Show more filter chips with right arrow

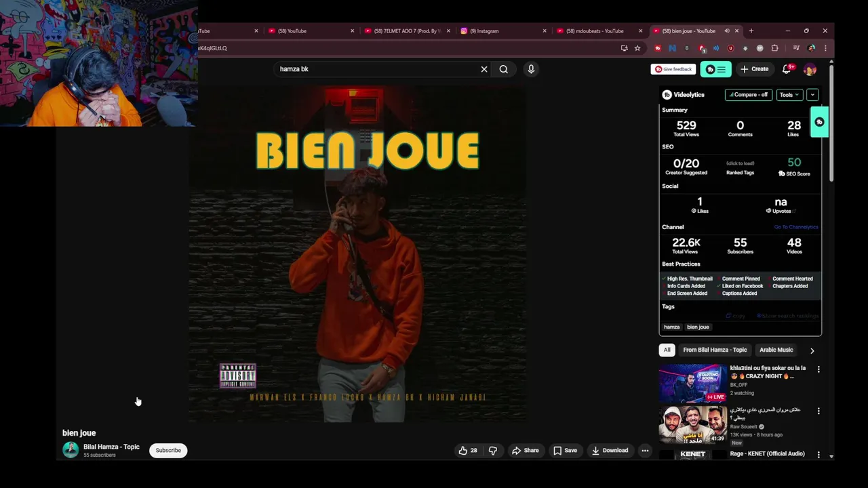(812, 350)
